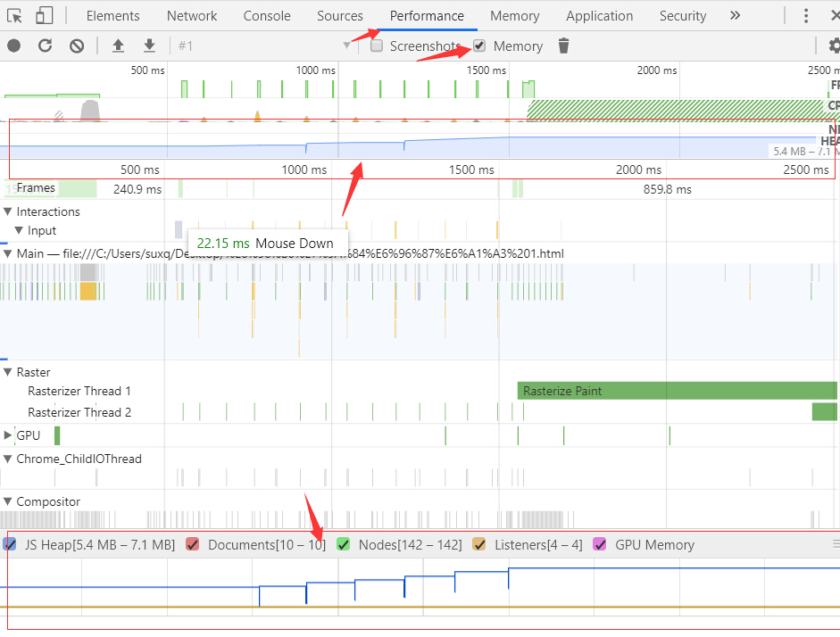Open the Console tab

267,15
